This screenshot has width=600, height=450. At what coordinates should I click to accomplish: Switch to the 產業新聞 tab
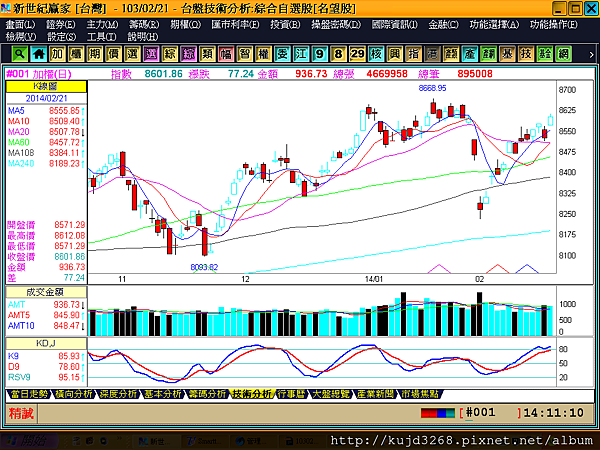click(375, 394)
